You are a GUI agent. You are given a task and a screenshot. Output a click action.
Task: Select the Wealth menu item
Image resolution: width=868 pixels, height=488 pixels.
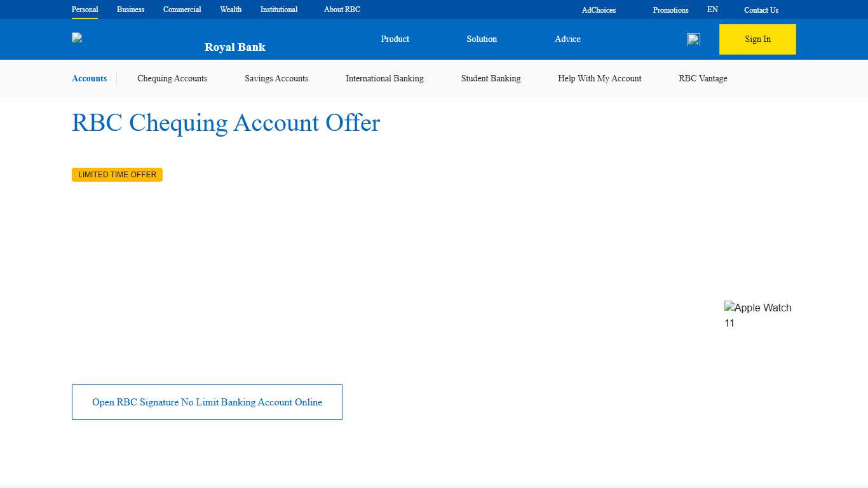(x=230, y=10)
